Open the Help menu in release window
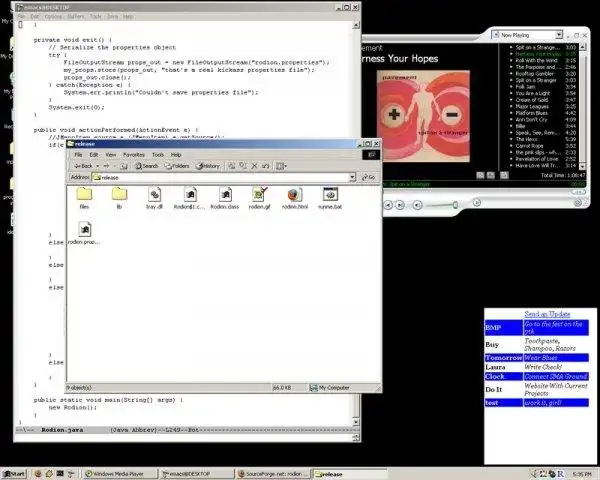This screenshot has height=480, width=600. (176, 155)
